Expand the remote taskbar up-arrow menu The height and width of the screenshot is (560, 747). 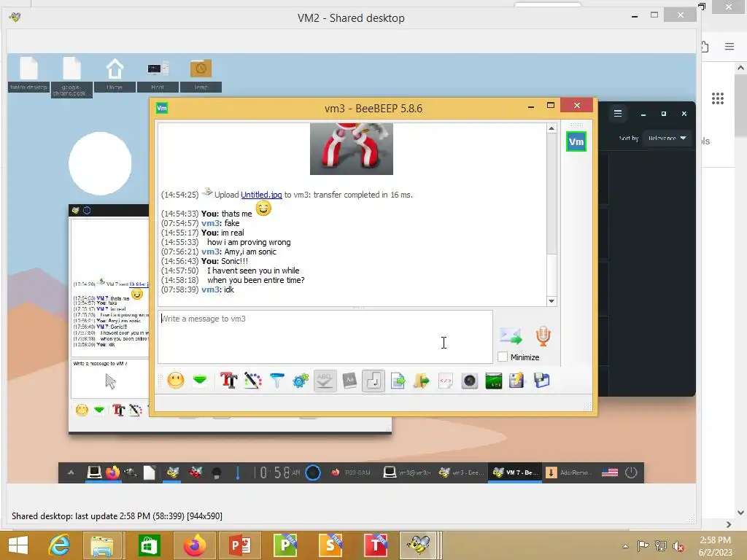pos(71,472)
